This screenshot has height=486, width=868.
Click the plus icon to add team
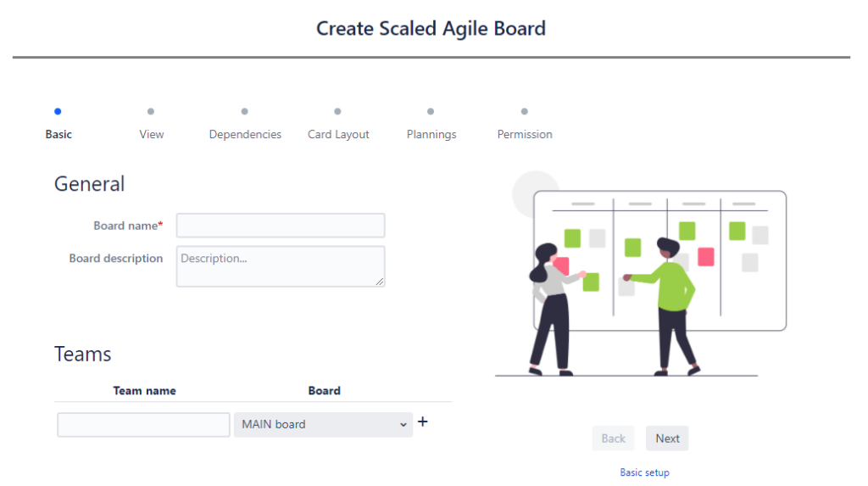pyautogui.click(x=423, y=422)
